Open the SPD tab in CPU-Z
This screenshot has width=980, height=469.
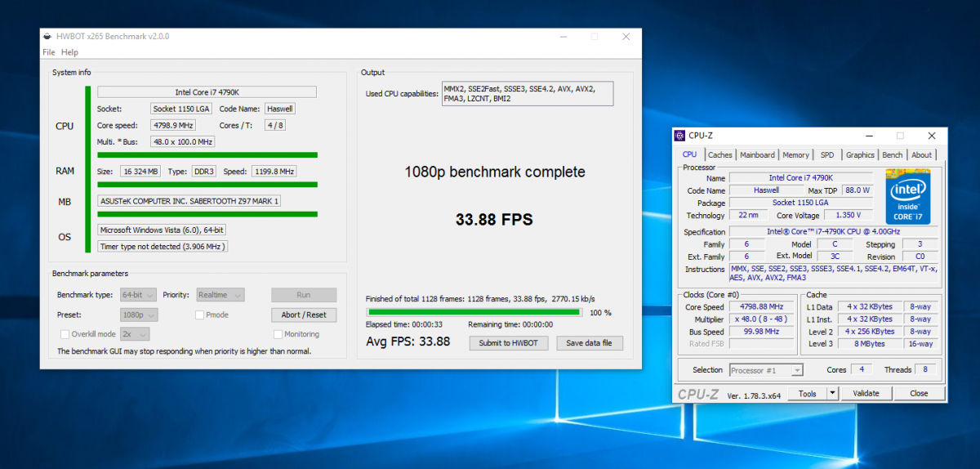(827, 155)
